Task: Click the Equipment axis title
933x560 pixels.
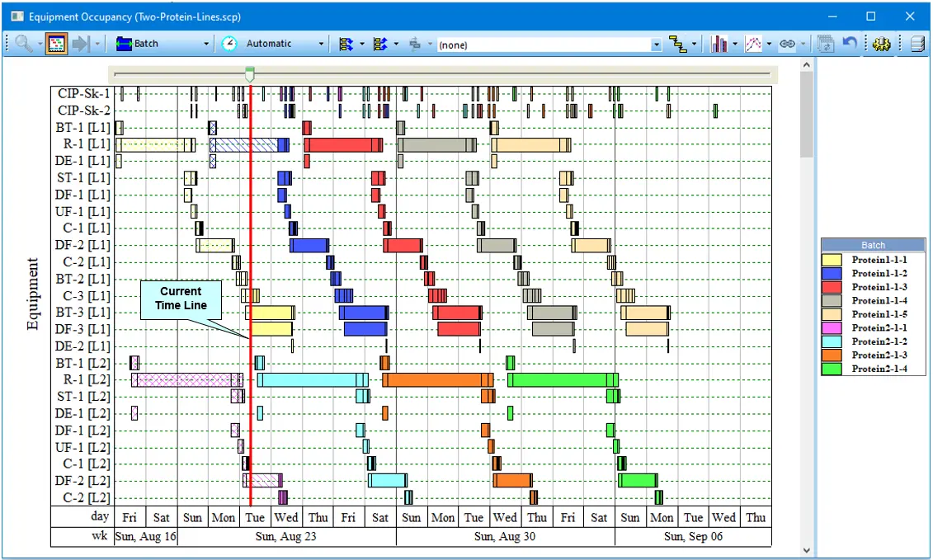Action: [33, 294]
